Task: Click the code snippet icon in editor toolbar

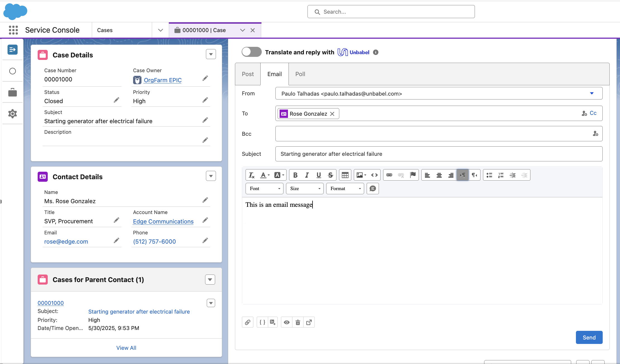Action: [x=374, y=175]
